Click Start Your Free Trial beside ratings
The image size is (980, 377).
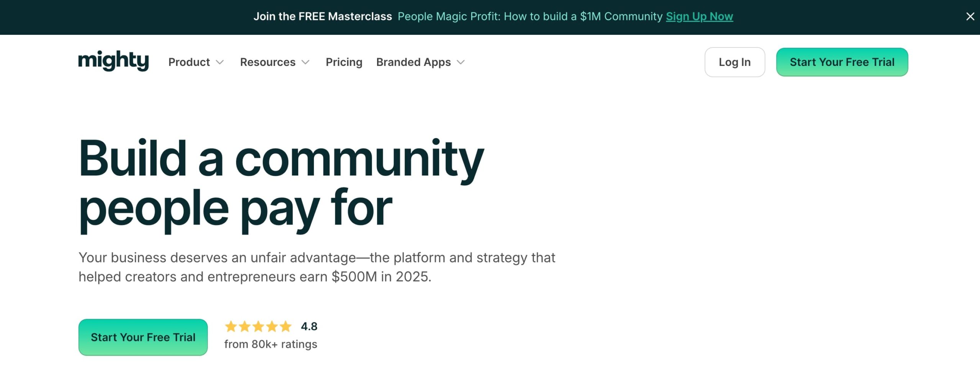(x=143, y=337)
